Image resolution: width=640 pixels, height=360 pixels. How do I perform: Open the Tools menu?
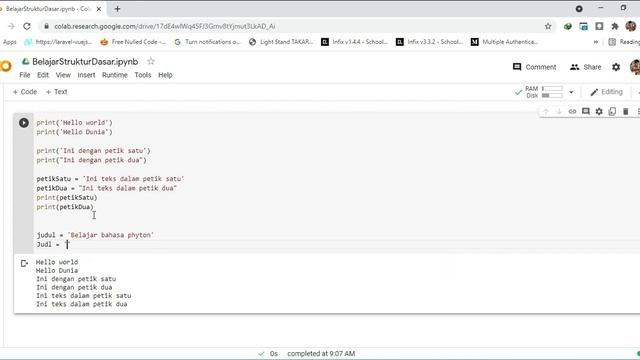[x=143, y=75]
